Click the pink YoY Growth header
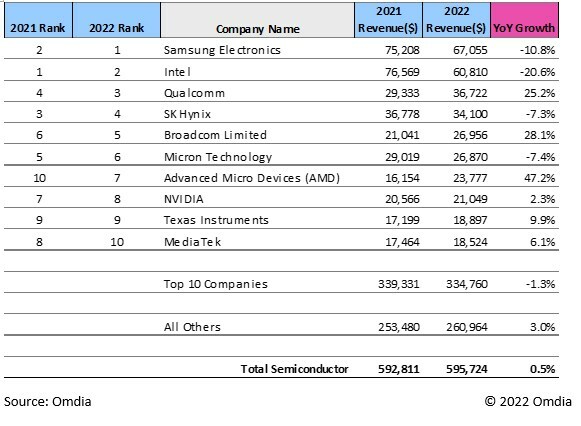581x426 pixels. click(524, 20)
